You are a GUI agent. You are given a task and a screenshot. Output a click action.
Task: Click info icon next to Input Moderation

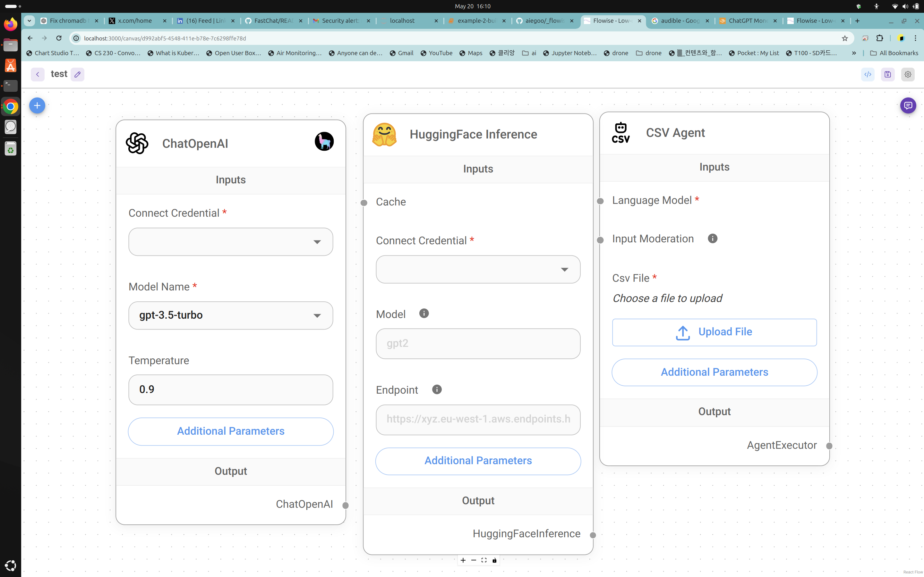point(712,238)
